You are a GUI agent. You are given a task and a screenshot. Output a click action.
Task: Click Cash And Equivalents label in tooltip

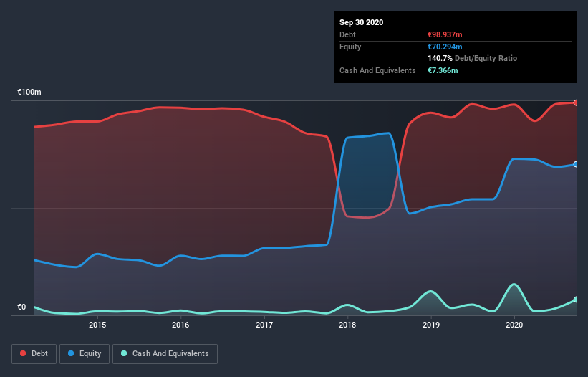click(377, 70)
